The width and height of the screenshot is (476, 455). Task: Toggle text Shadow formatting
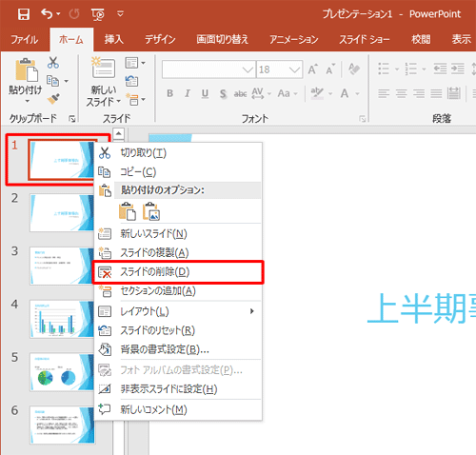pos(223,94)
